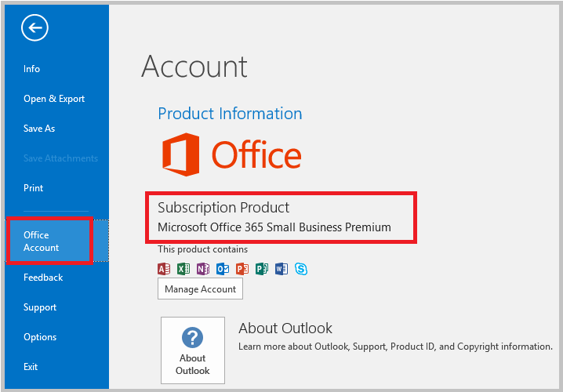Screen dimensions: 563x392
Task: Click the orange Office logo
Action: pos(231,154)
